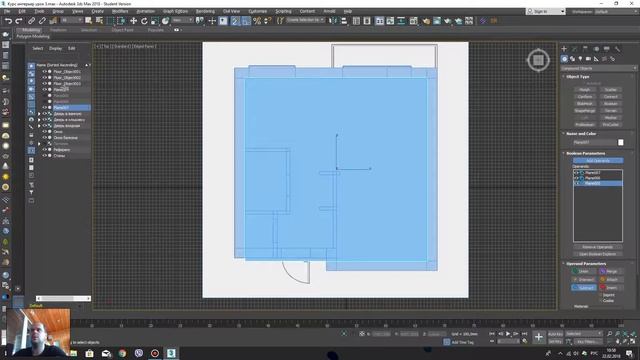Expand the Дверь в ванную group
This screenshot has width=640, height=360.
coord(39,114)
